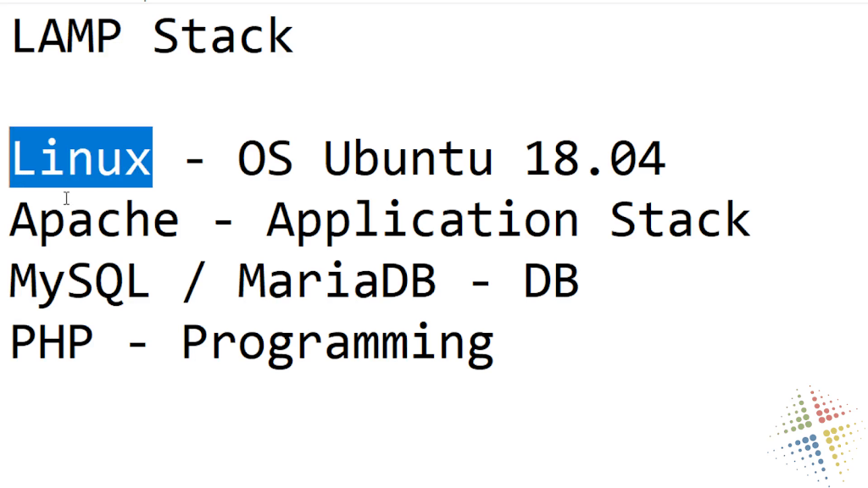Click the dash after the highlighted Linux
The height and width of the screenshot is (488, 868).
pyautogui.click(x=194, y=162)
